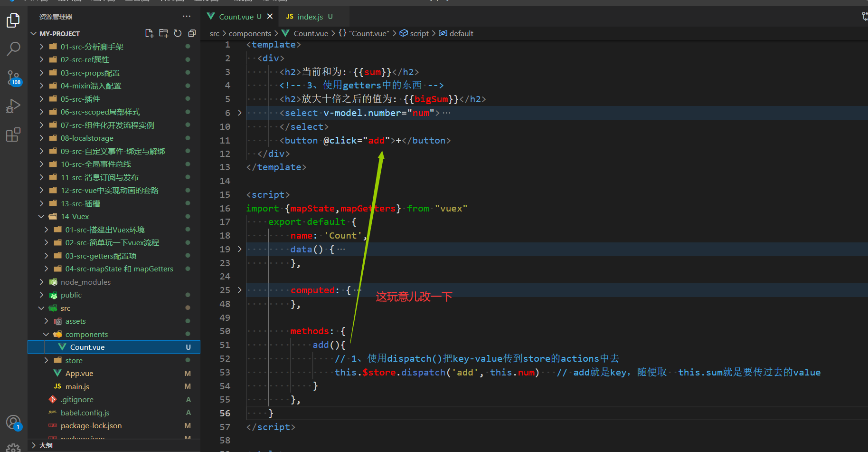The image size is (868, 452).
Task: Select the 04-src-mapState 和 mapGetters folder
Action: pos(114,269)
